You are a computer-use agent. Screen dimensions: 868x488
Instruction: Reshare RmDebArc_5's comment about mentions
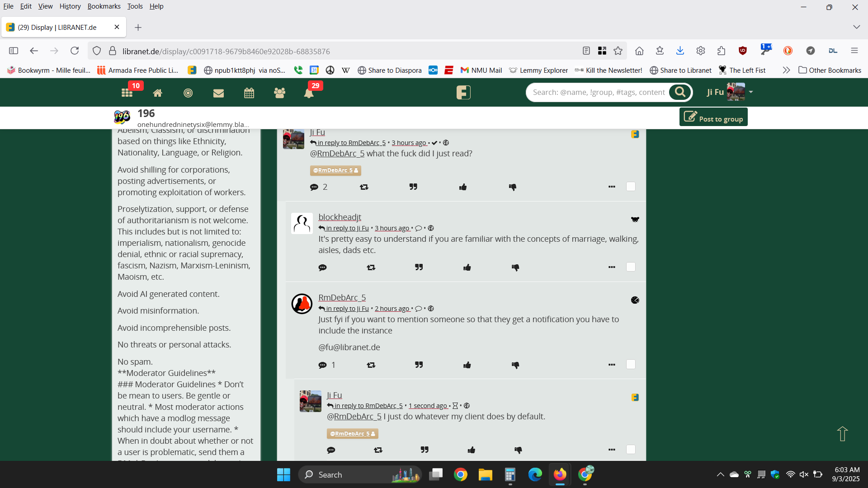pos(371,365)
